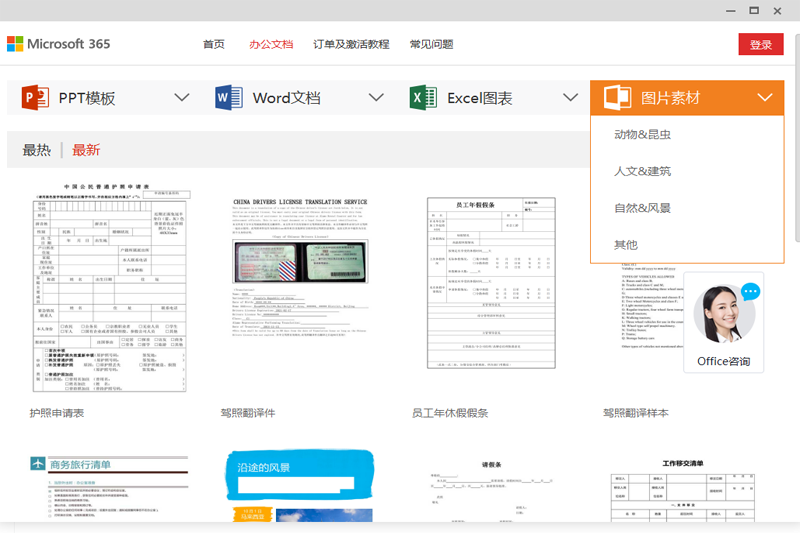Go to the 首页 navigation tab
The width and height of the screenshot is (800, 533).
tap(214, 45)
